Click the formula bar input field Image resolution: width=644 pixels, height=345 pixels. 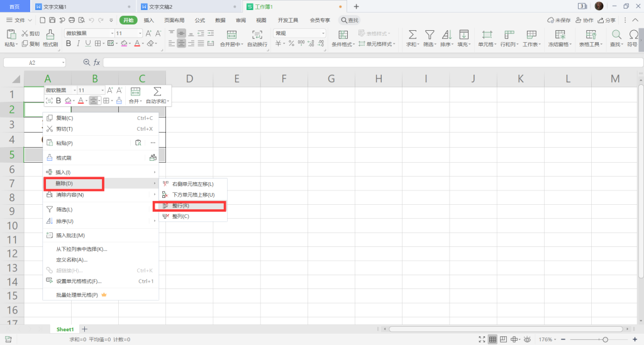click(372, 62)
